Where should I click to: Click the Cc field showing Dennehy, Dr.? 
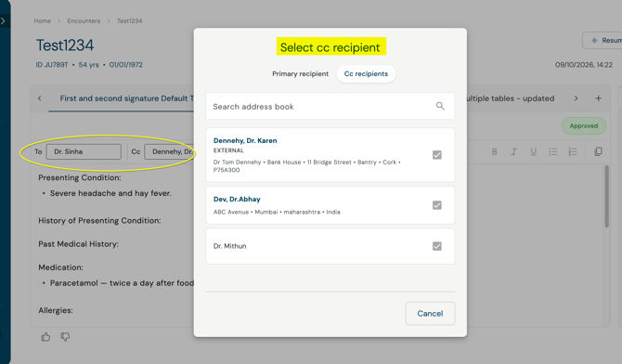point(169,151)
